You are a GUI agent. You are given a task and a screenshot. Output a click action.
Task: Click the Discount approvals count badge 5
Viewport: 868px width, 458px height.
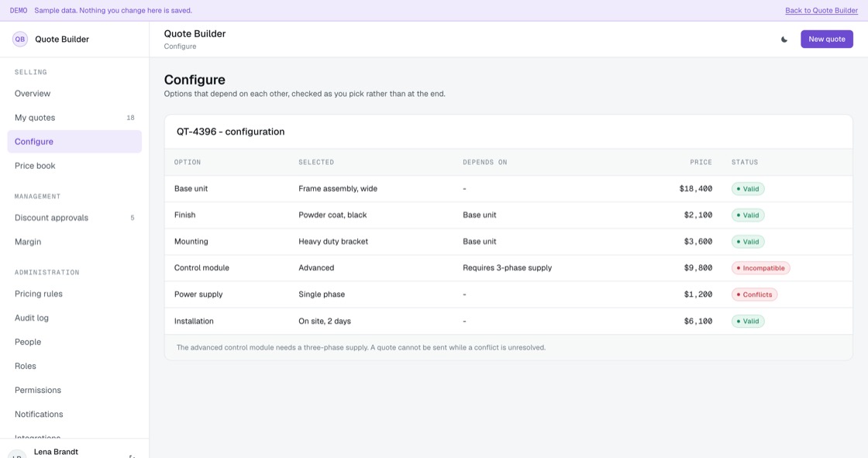click(x=133, y=218)
